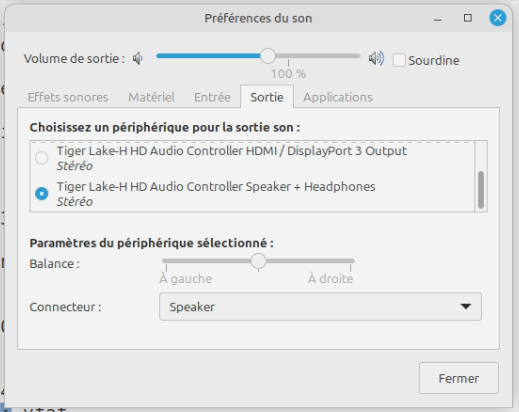Viewport: 519px width, 412px height.
Task: Open the Entrée tab
Action: point(212,97)
